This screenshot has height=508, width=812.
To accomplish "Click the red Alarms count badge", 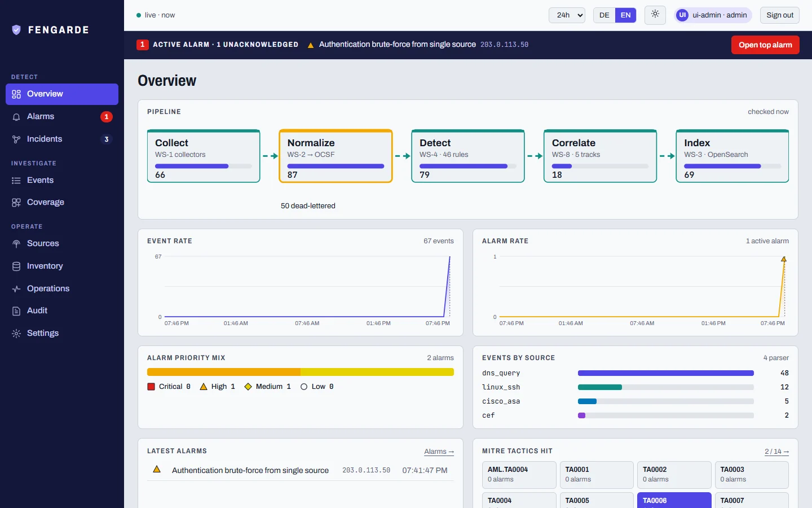I will pyautogui.click(x=106, y=117).
